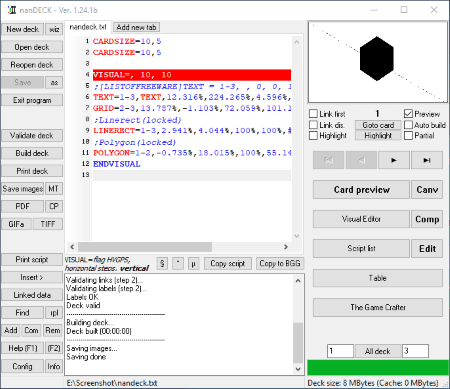Screen dimensions: 450x389
Task: Click the end card range field
Action: point(415,351)
